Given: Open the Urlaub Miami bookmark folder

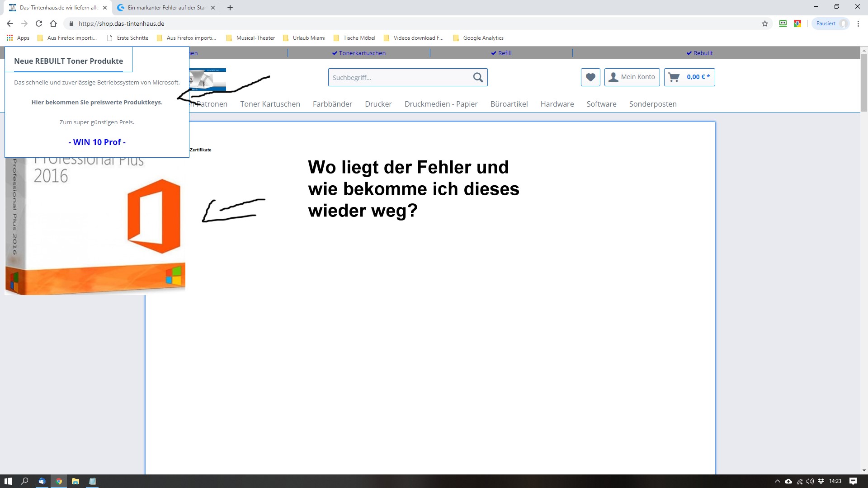Looking at the screenshot, I should pos(304,38).
